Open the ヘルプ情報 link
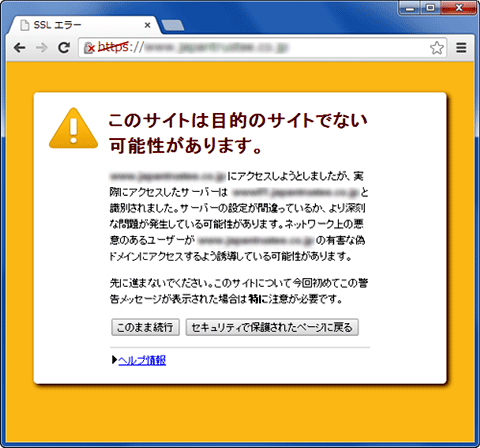The height and width of the screenshot is (448, 480). (142, 360)
